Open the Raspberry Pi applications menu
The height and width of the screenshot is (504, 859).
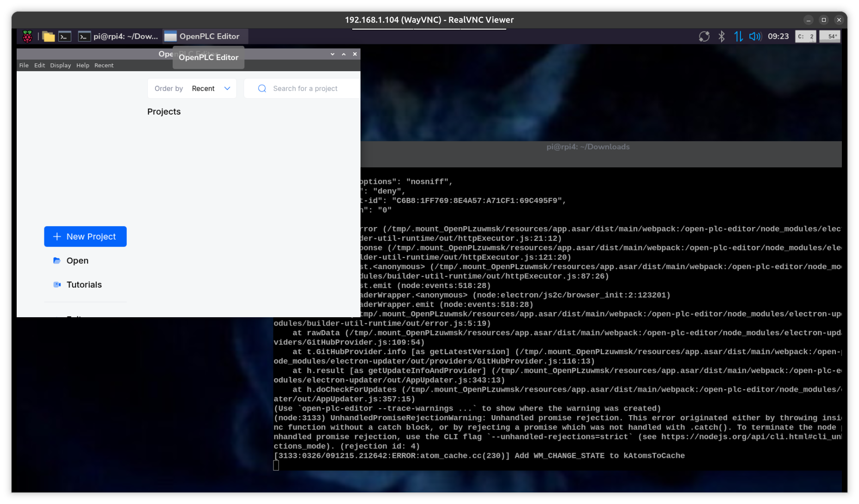tap(27, 37)
